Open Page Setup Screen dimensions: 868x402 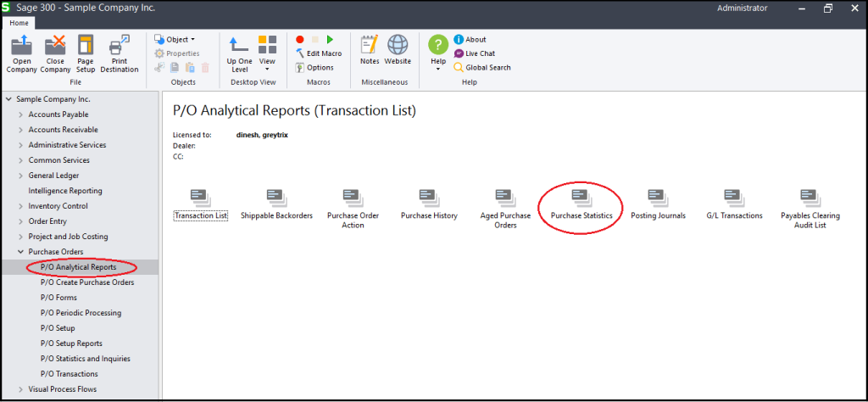click(86, 53)
